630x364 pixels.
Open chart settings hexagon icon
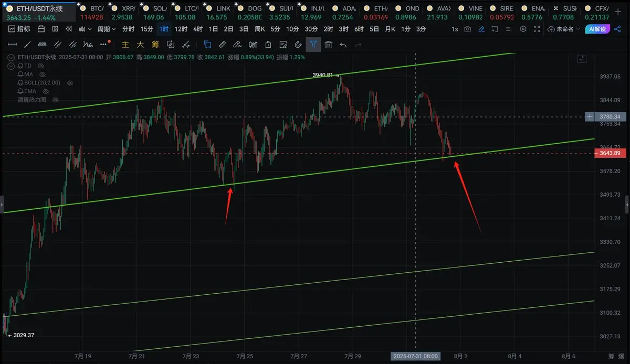point(523,29)
